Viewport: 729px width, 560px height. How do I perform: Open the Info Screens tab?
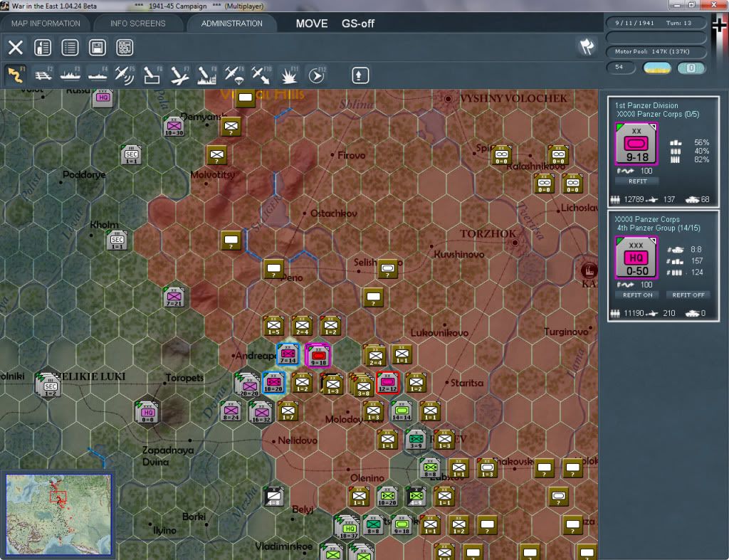(137, 23)
